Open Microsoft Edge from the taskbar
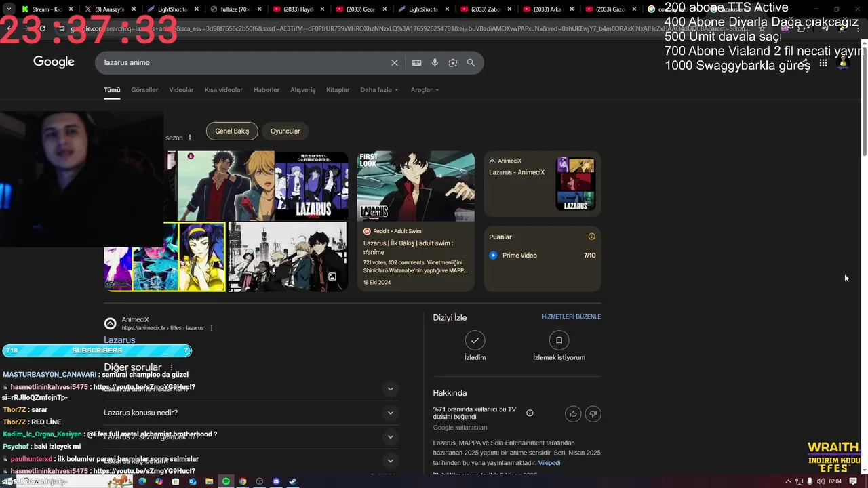Viewport: 868px width, 488px height. point(142,481)
